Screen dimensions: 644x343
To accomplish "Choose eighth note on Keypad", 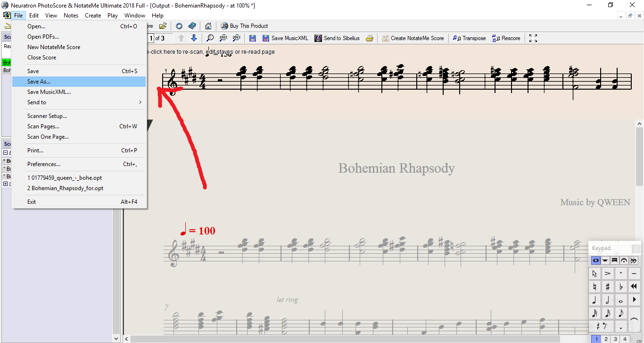I will click(621, 313).
